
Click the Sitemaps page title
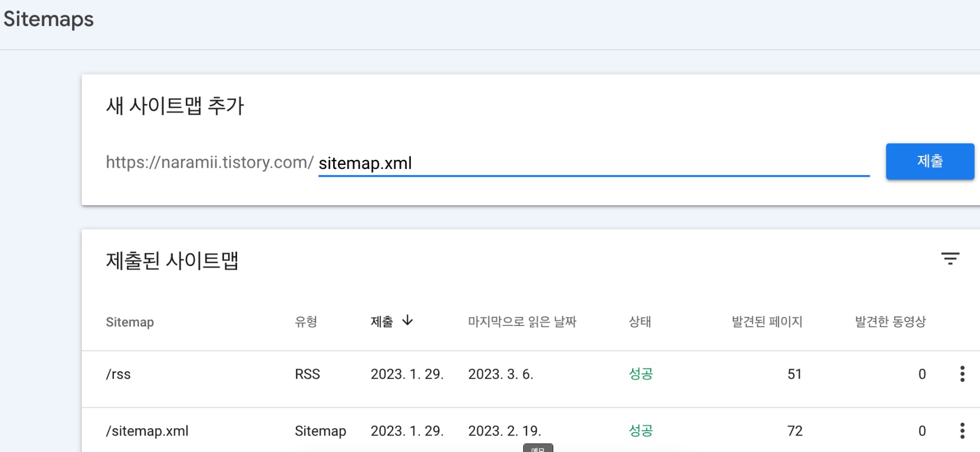click(49, 19)
